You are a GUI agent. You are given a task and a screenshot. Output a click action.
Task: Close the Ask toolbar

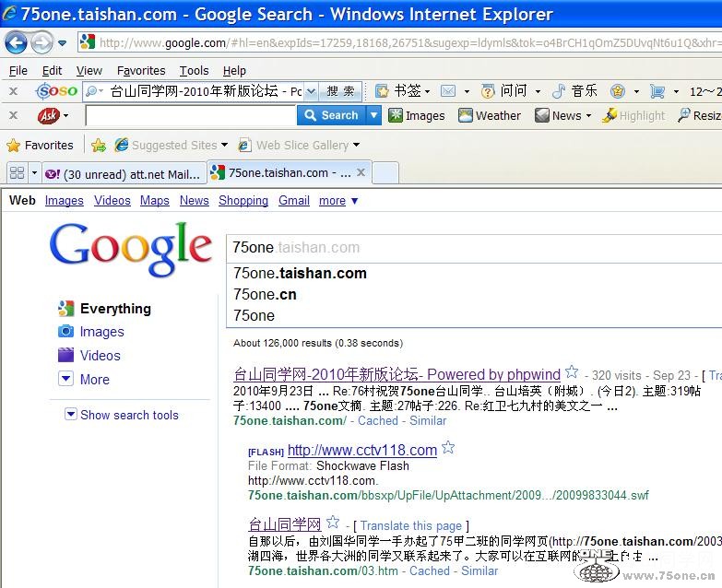pyautogui.click(x=13, y=115)
